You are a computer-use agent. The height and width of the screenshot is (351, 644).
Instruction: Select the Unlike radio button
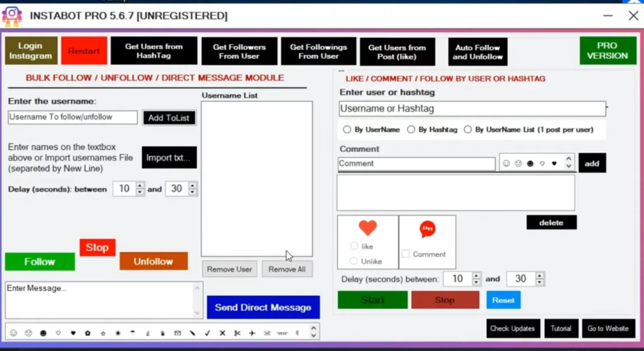coord(353,261)
